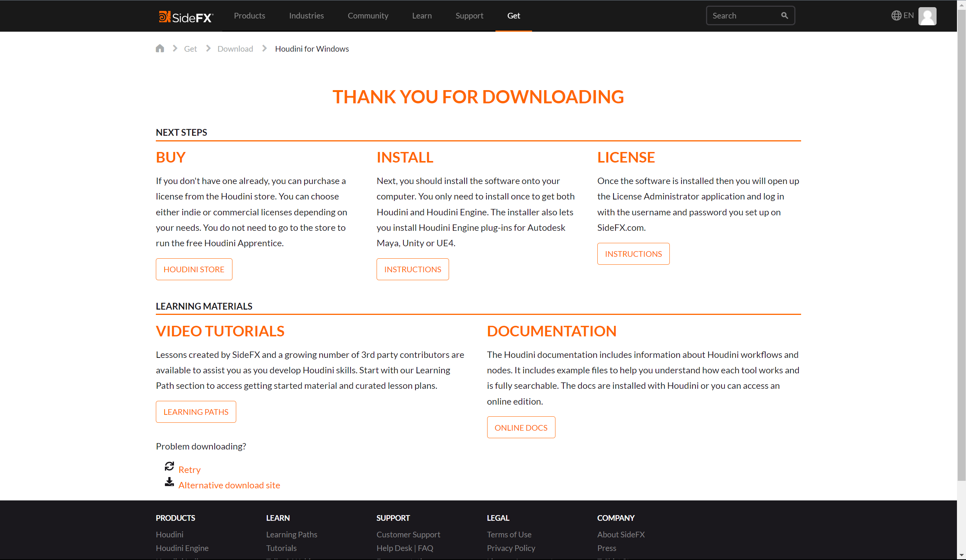This screenshot has height=560, width=966.
Task: Click the Download breadcrumb link
Action: pos(235,49)
